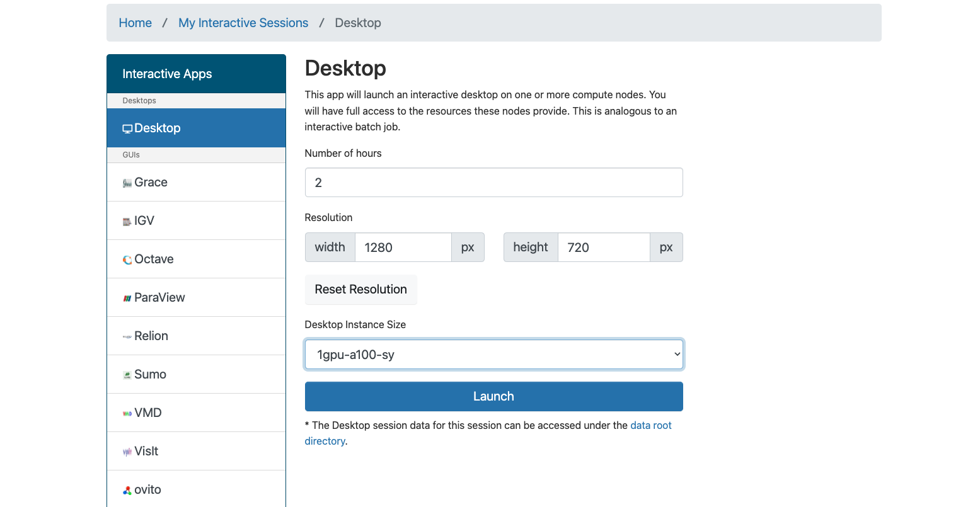Choose ParaView in the sidebar
Image resolution: width=980 pixels, height=507 pixels.
[196, 297]
